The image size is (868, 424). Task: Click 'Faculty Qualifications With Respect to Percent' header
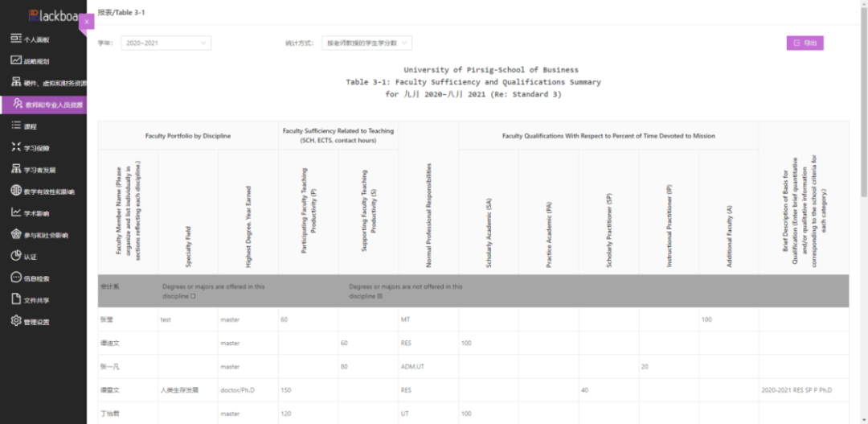(x=608, y=135)
